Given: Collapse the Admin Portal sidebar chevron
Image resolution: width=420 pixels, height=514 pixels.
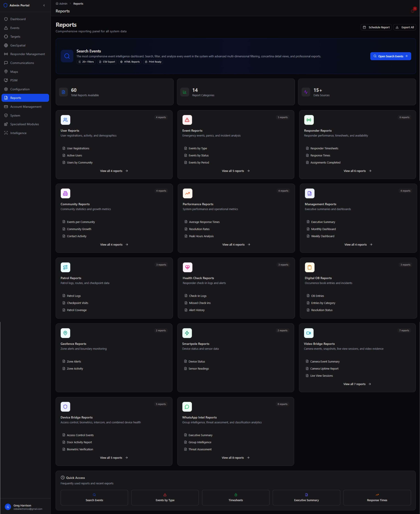Looking at the screenshot, I should pos(44,5).
